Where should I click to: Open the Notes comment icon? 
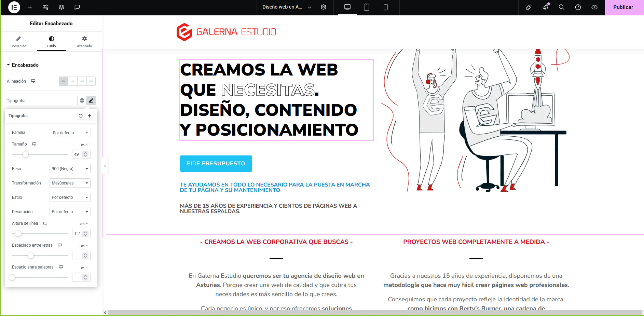click(x=77, y=7)
